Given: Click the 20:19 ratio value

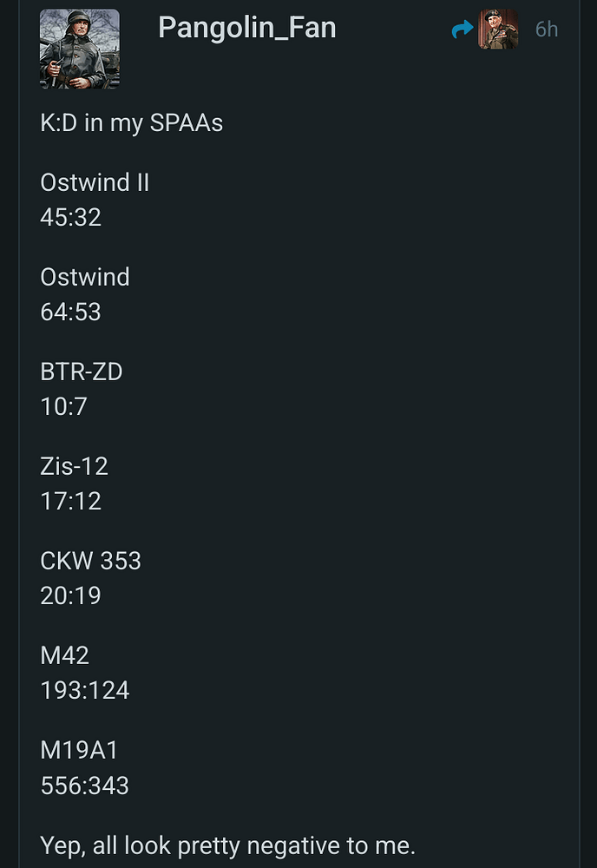Looking at the screenshot, I should point(70,595).
